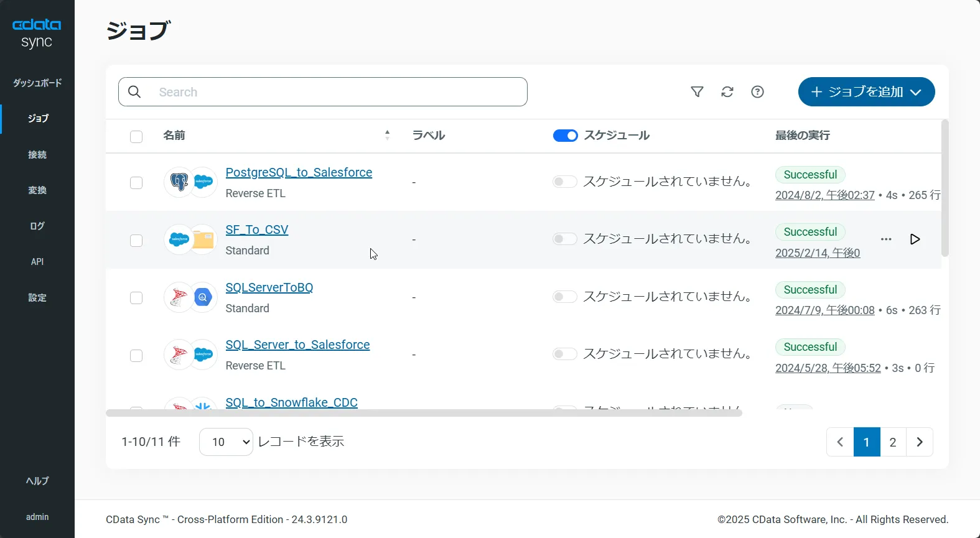Tick the select-all checkbox in table header
The image size is (980, 538).
[136, 137]
